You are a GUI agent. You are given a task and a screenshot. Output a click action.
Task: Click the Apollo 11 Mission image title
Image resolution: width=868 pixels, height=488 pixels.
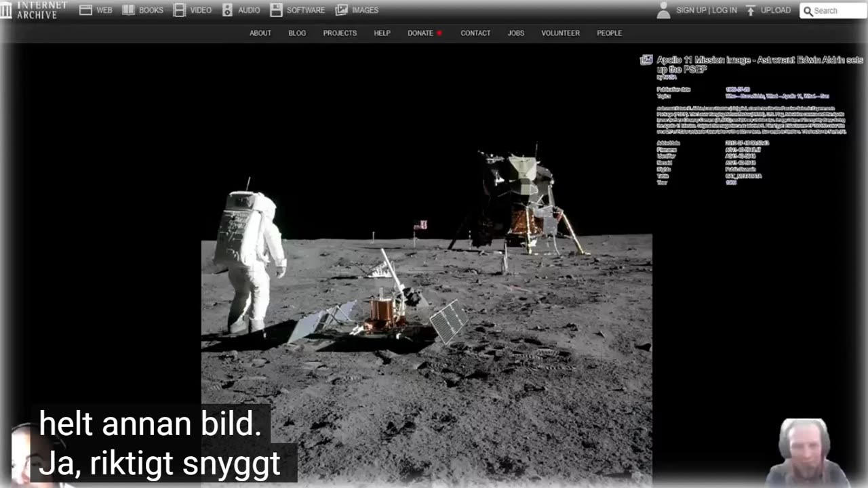[759, 64]
